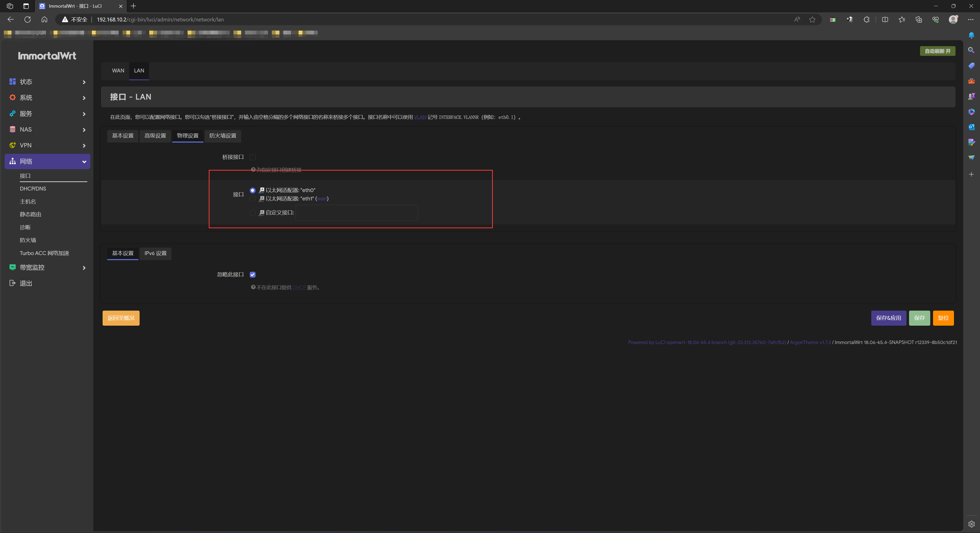Open Edge sidebar notifications bell

coord(971,35)
